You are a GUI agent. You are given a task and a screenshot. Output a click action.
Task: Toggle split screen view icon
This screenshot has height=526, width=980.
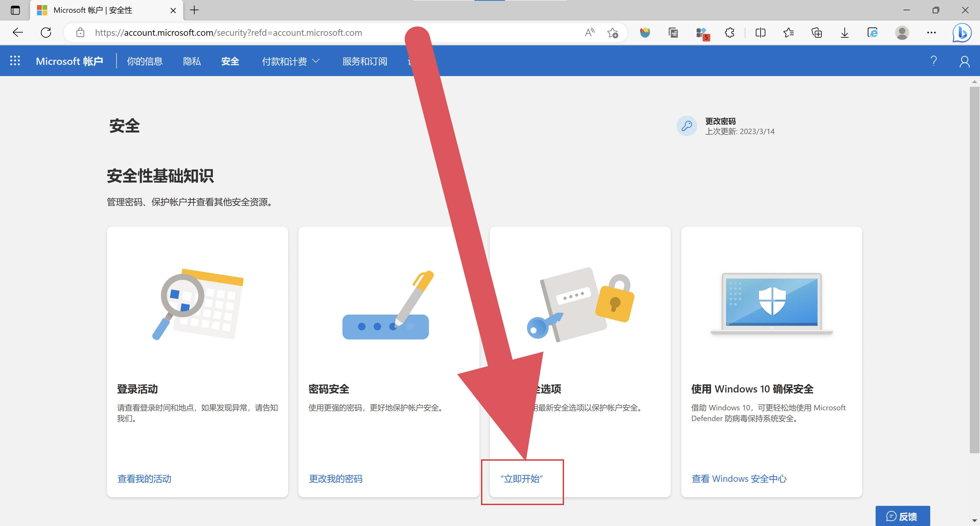(x=760, y=33)
